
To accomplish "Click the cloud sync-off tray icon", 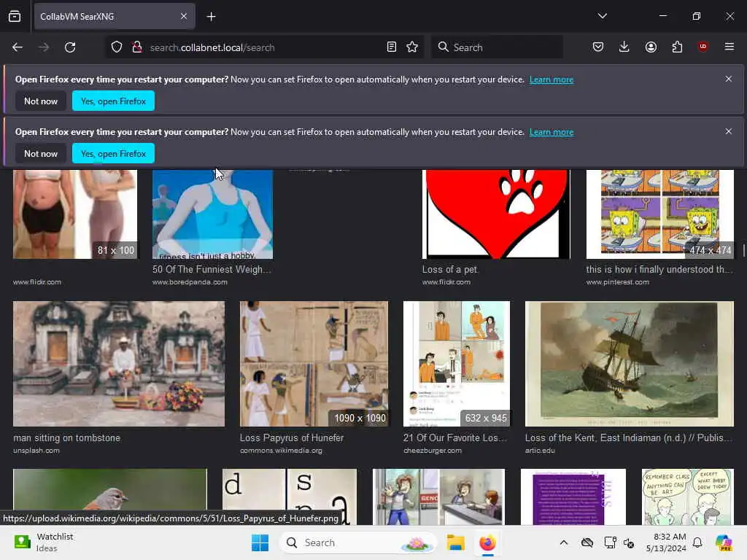I will point(587,542).
